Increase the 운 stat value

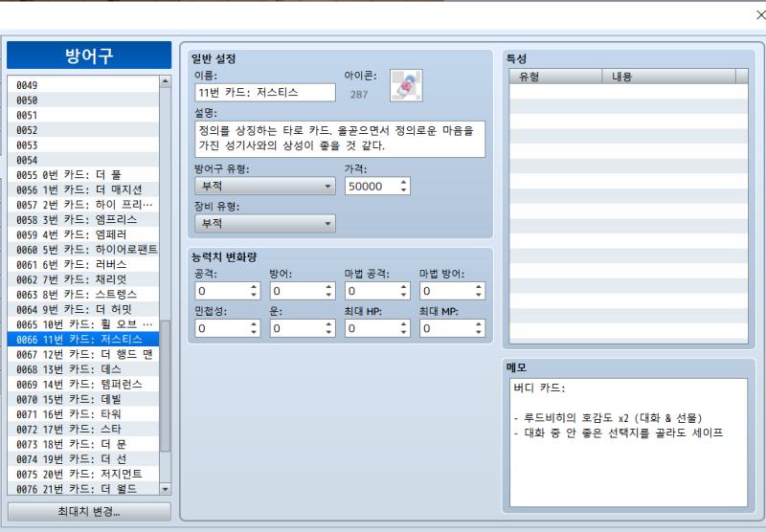point(328,324)
